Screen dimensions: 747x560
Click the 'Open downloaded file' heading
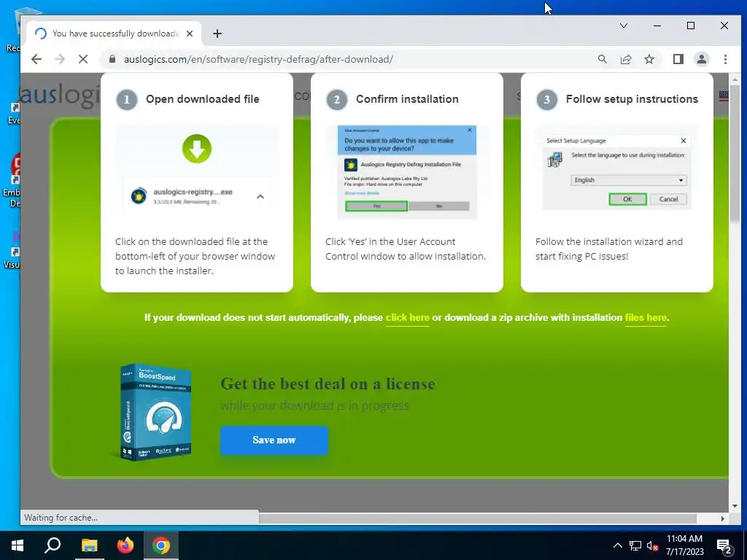[x=203, y=99]
